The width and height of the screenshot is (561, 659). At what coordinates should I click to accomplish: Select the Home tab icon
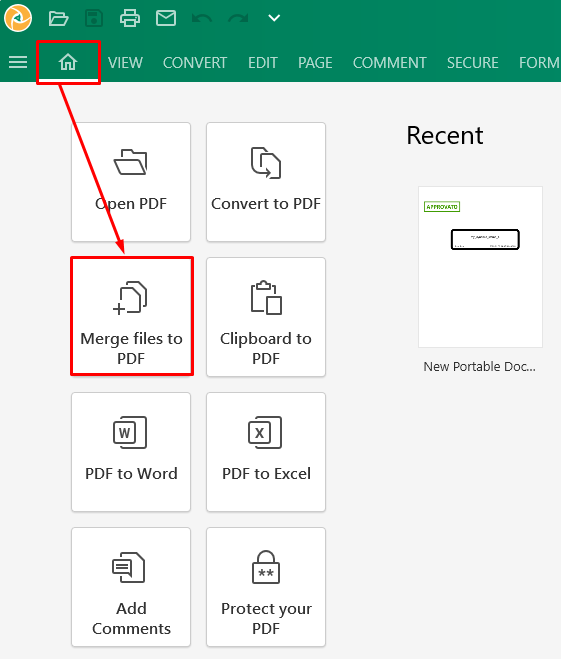coord(68,62)
